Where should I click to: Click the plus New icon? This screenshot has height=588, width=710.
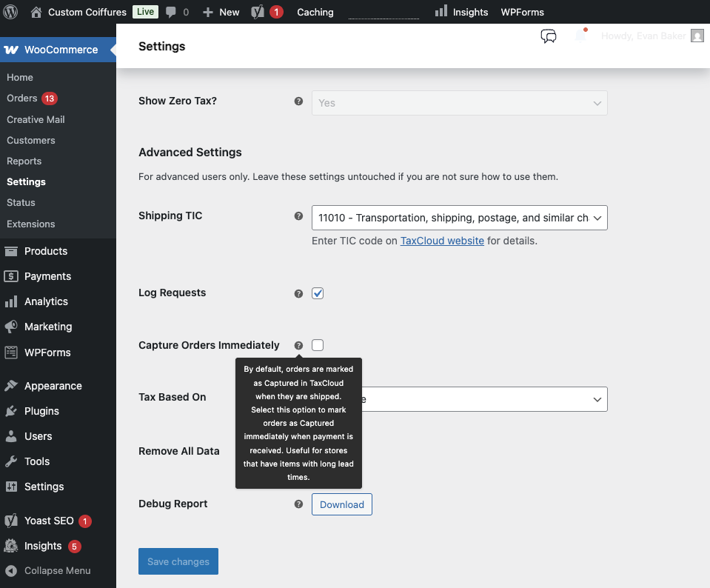pos(208,13)
